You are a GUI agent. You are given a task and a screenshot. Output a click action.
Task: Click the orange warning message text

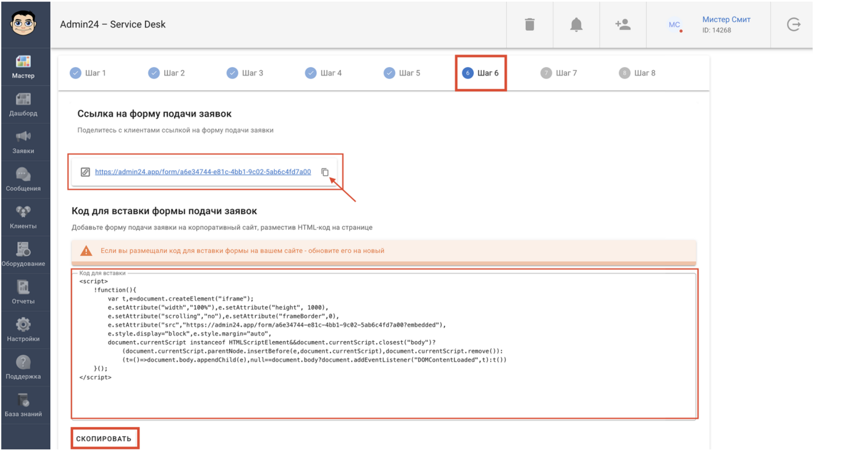[x=242, y=251]
